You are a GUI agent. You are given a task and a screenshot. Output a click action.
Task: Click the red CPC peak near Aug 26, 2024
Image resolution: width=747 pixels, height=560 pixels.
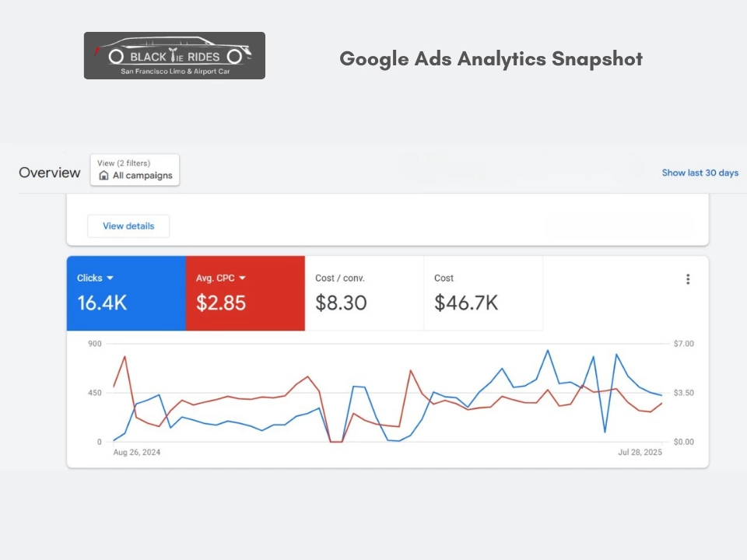pos(124,356)
